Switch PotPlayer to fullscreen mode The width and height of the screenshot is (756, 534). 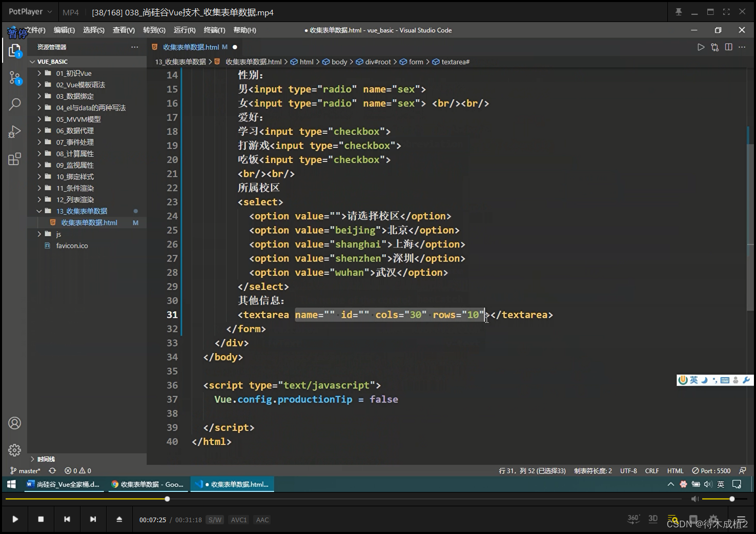coord(726,12)
